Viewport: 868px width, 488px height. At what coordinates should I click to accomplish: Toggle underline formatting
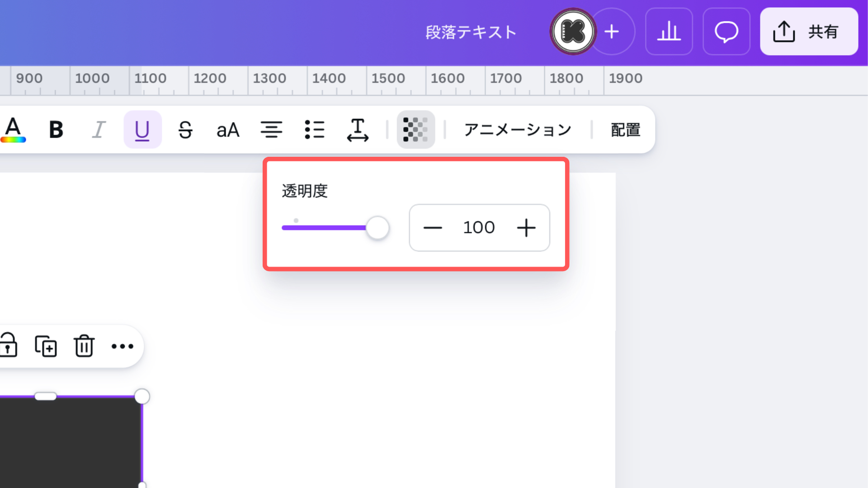[x=142, y=130]
